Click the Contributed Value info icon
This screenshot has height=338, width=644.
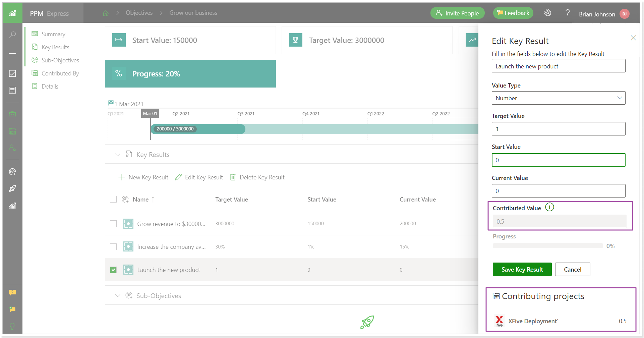coord(550,207)
